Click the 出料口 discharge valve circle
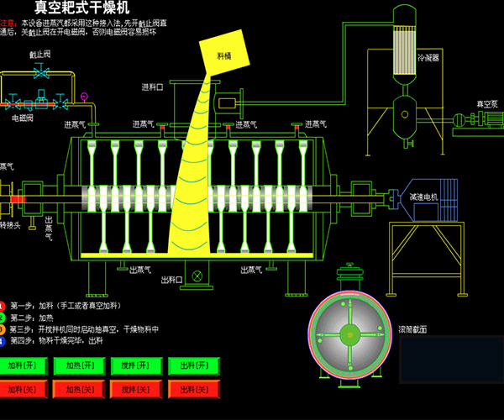Viewport: 504px width, 420px height. pos(197,275)
